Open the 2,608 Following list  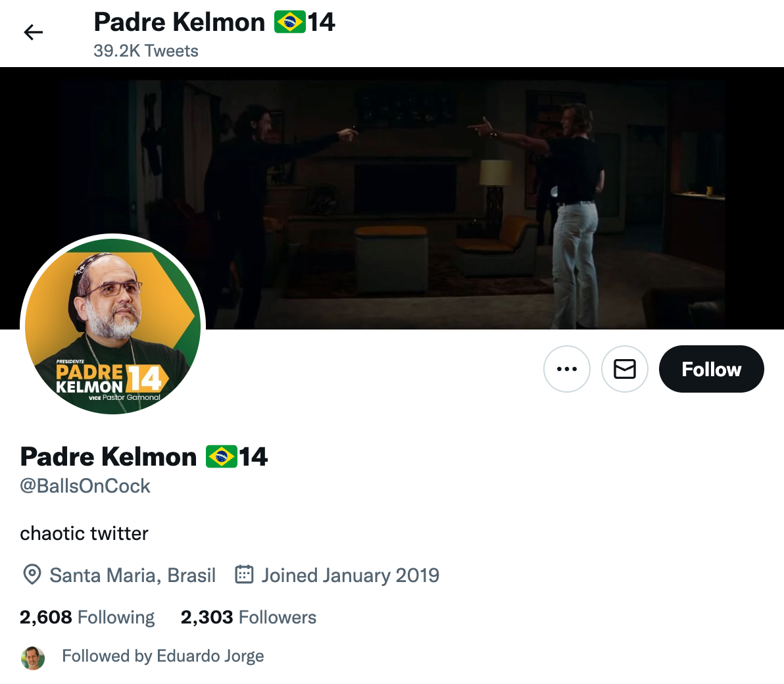(x=87, y=617)
